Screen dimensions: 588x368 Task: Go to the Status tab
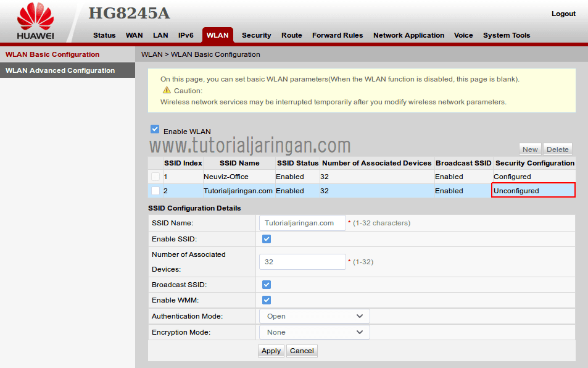tap(104, 35)
